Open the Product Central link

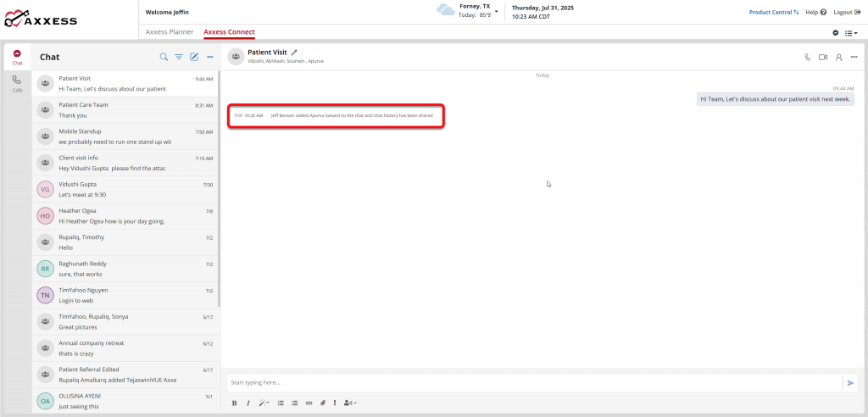pos(774,12)
